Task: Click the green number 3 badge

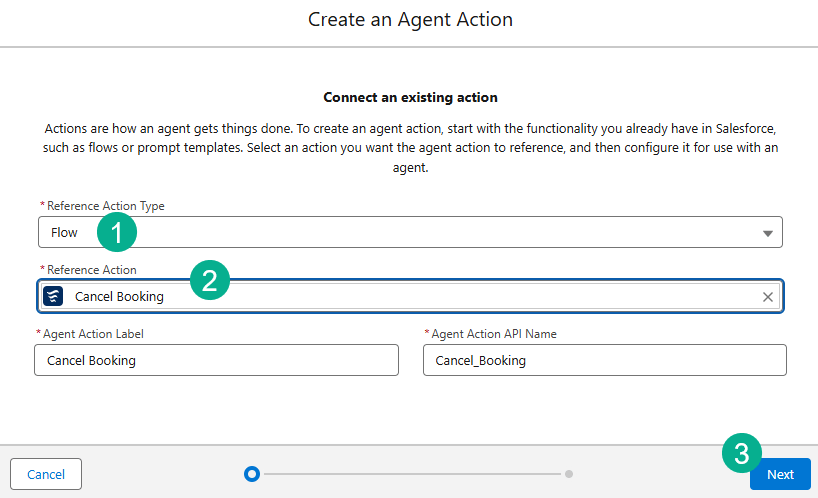Action: tap(741, 454)
